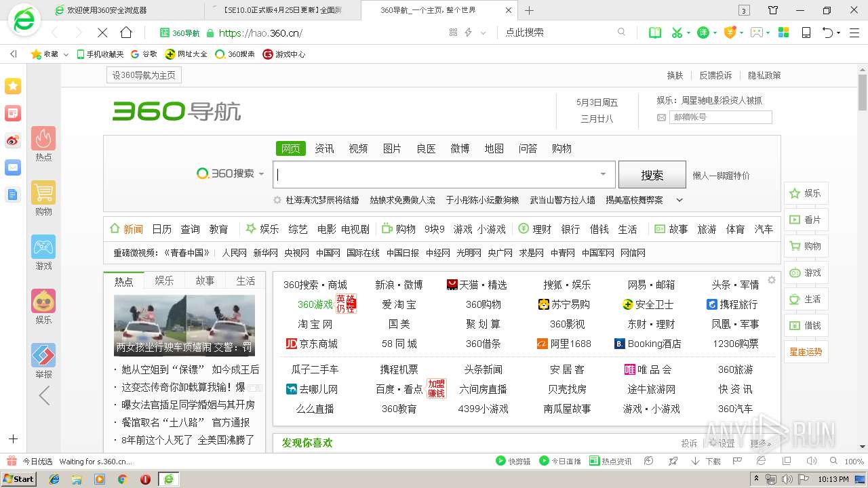Open the 购物 cart icon in sidebar
The image size is (868, 488).
[43, 192]
